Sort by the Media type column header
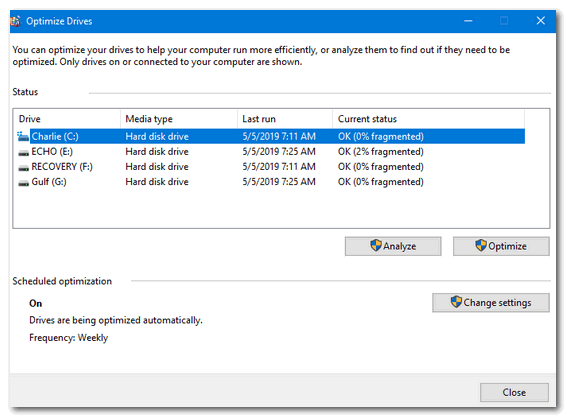The image size is (567, 418). 179,119
